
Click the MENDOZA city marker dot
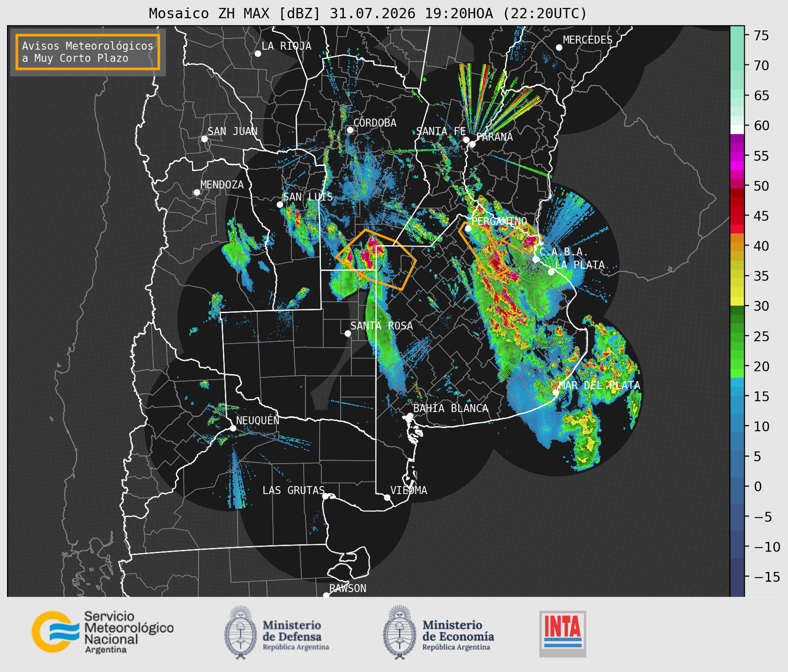pos(197,193)
